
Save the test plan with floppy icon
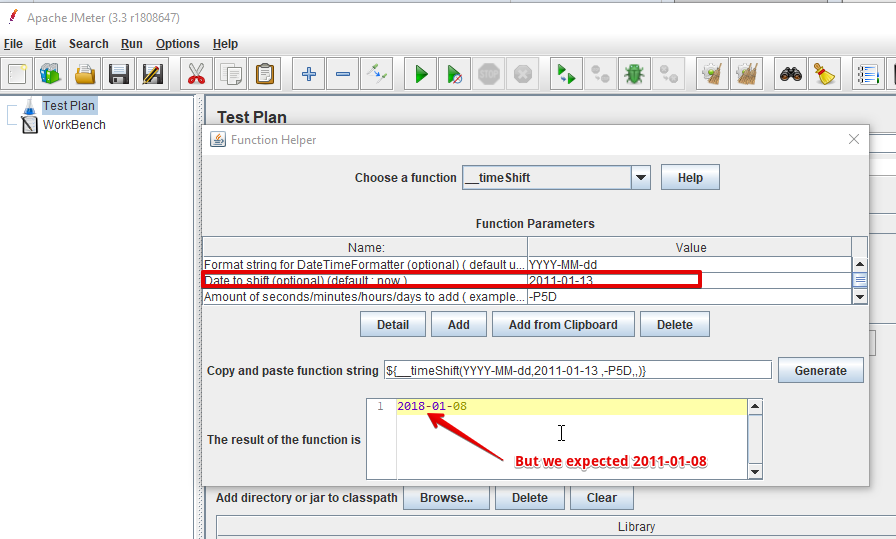coord(119,74)
